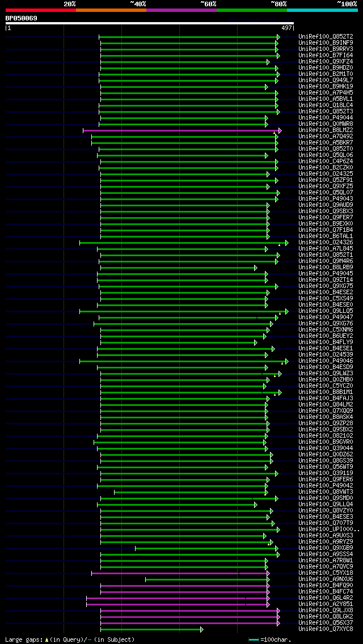Click the green ~80% identity legend segment
Viewport: 363px width, 644px height.
252,10
